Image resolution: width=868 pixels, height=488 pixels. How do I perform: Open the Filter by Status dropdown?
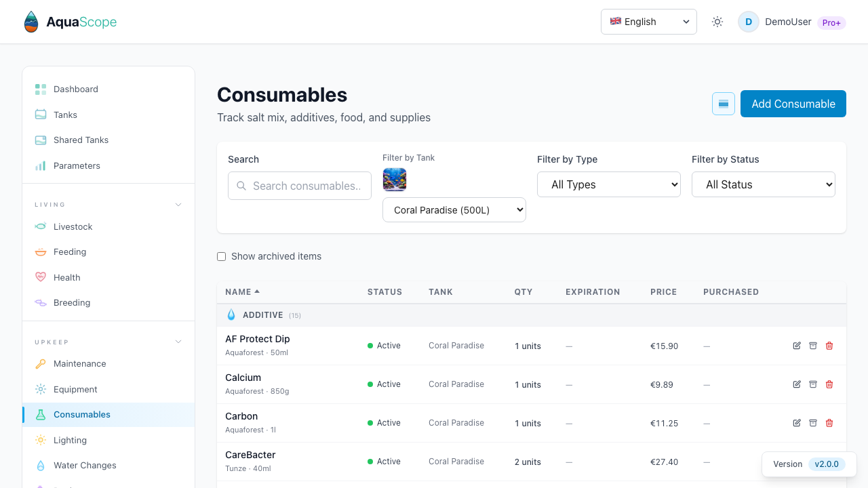coord(763,184)
